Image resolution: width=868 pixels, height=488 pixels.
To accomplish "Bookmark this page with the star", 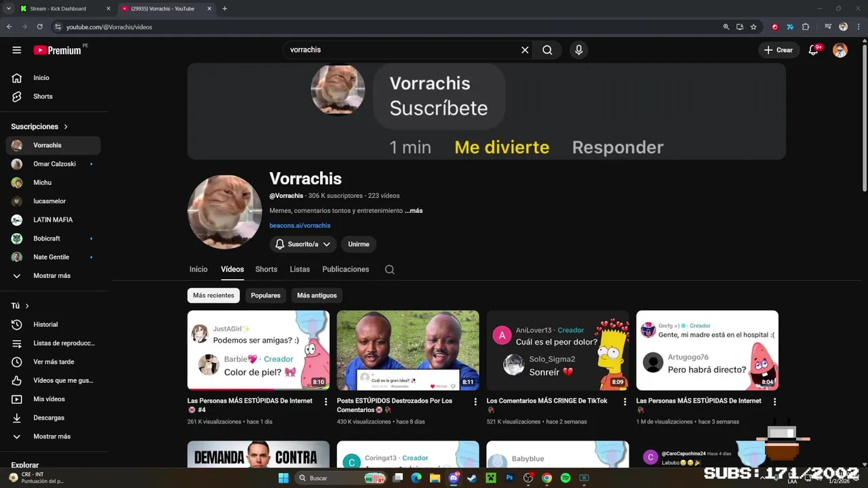I will [x=753, y=27].
